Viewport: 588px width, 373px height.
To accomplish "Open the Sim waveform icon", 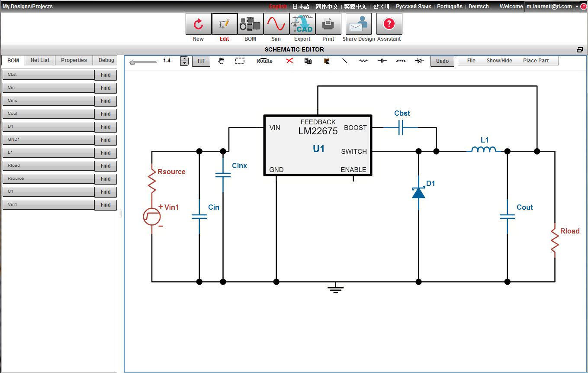I will (x=276, y=24).
